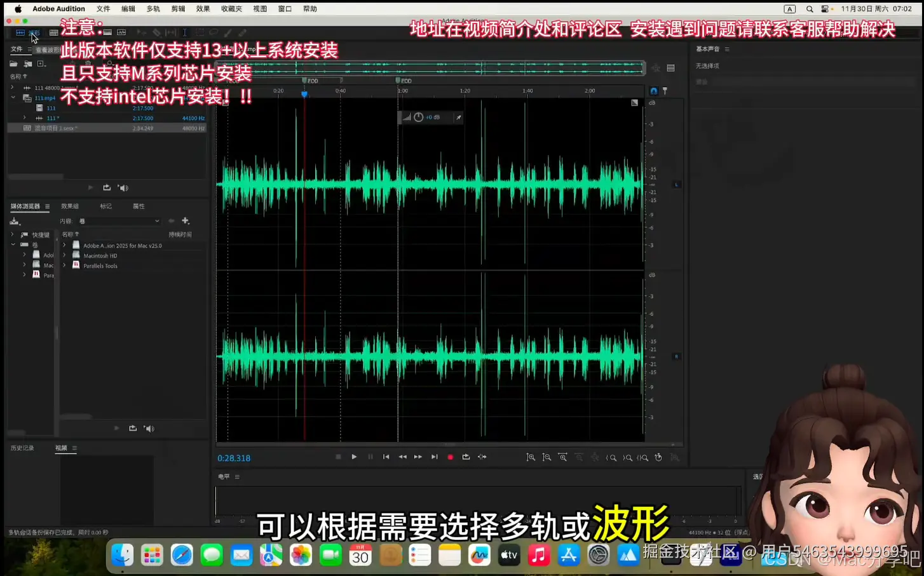
Task: Collapse the 卷 tree node
Action: [13, 244]
